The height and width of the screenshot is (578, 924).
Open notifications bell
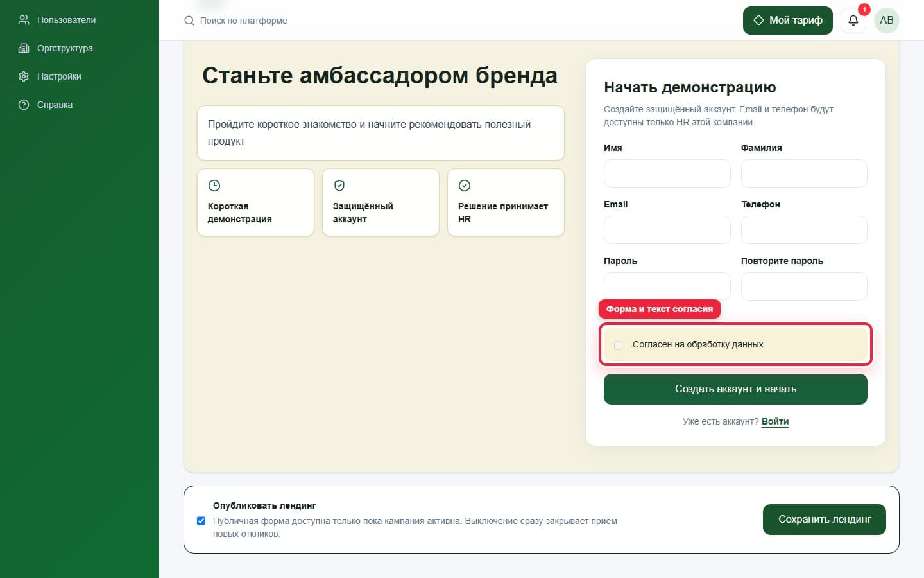click(x=853, y=21)
